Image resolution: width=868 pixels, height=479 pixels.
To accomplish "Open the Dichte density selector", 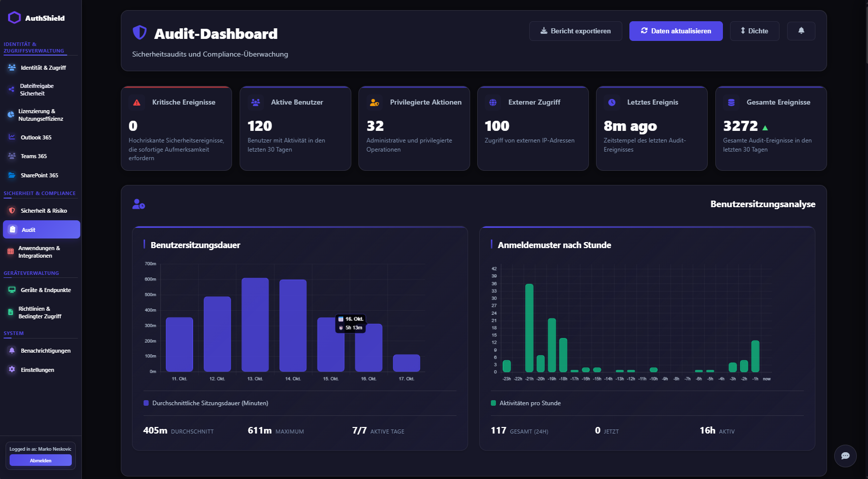I will (x=754, y=31).
